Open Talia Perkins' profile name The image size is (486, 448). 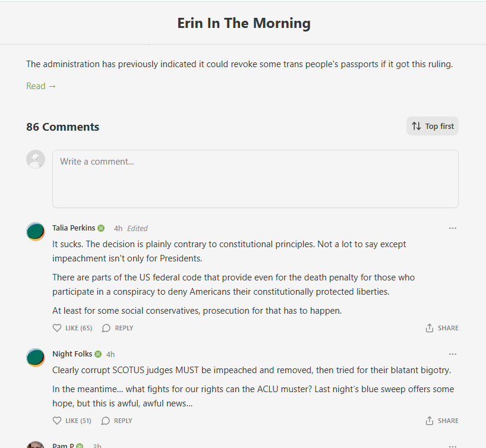pyautogui.click(x=74, y=228)
